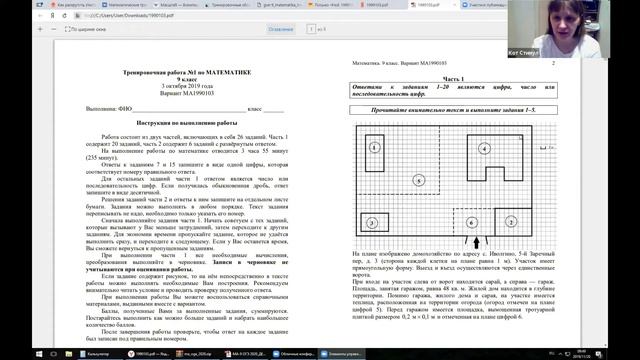
Task: Click the title 'Тренировочная работа №1 по МАТЕМАТИКЕ'
Action: [x=187, y=72]
